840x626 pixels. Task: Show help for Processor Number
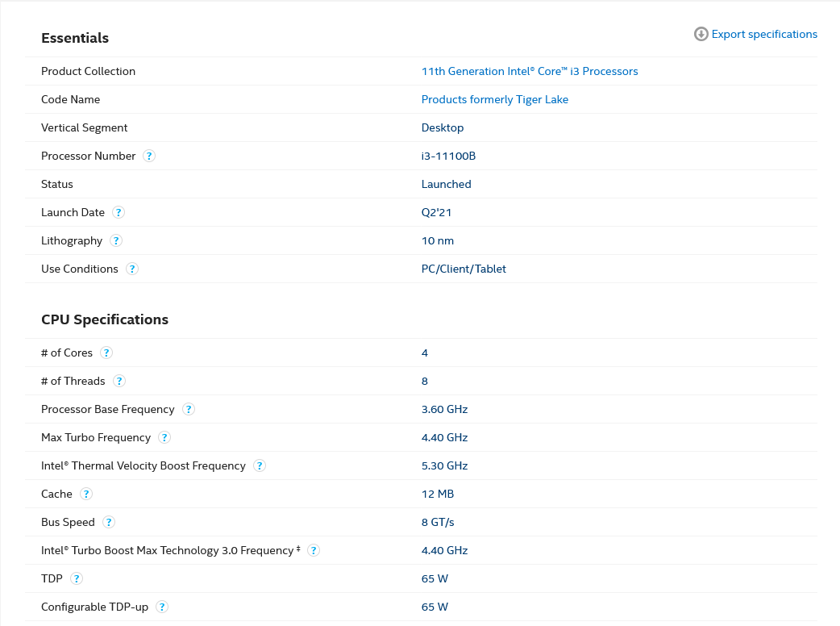(x=149, y=156)
